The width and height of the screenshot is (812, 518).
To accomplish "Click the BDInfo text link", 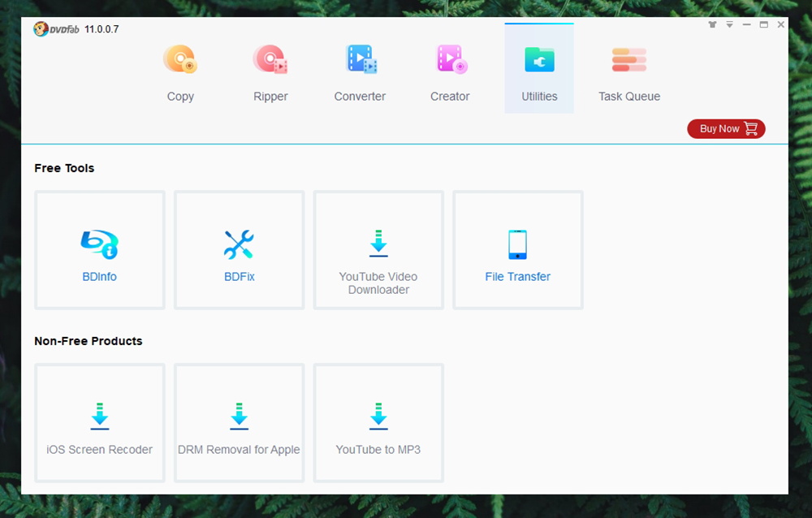I will tap(99, 277).
